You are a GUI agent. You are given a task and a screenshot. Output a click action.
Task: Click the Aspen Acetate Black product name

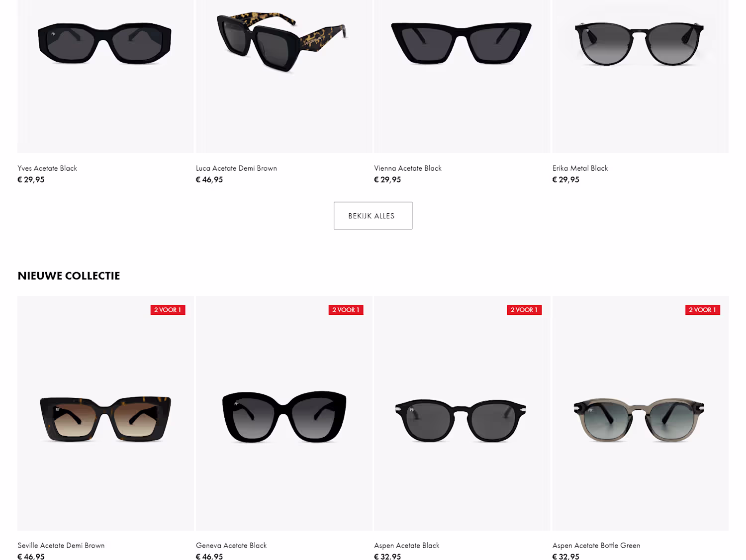coord(407,546)
